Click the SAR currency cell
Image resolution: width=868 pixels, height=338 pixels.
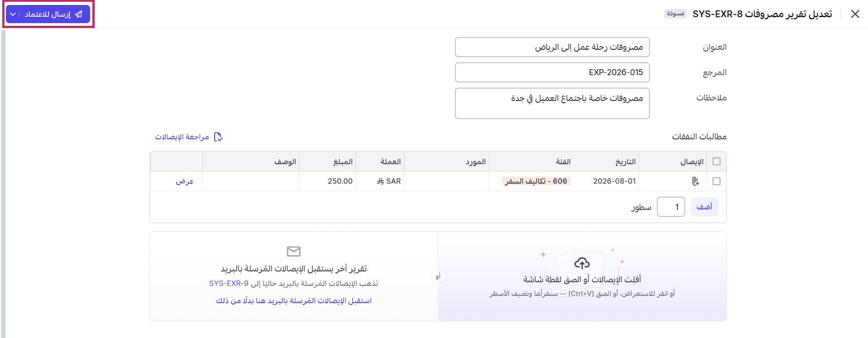point(389,181)
